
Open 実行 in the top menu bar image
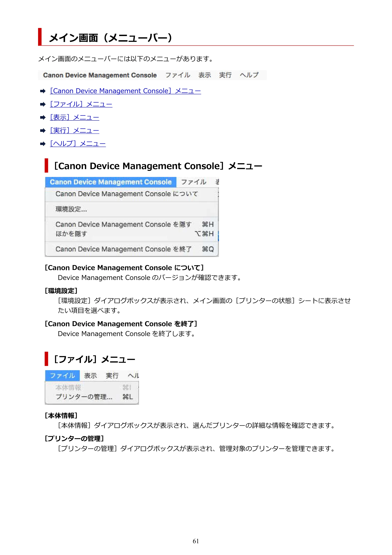point(225,75)
